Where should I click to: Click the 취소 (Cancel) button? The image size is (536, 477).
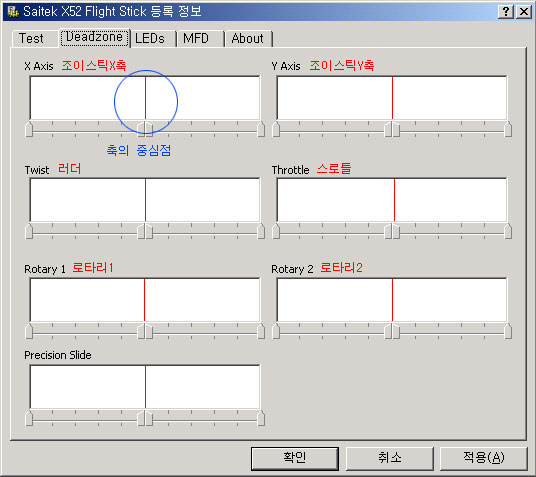coord(390,458)
